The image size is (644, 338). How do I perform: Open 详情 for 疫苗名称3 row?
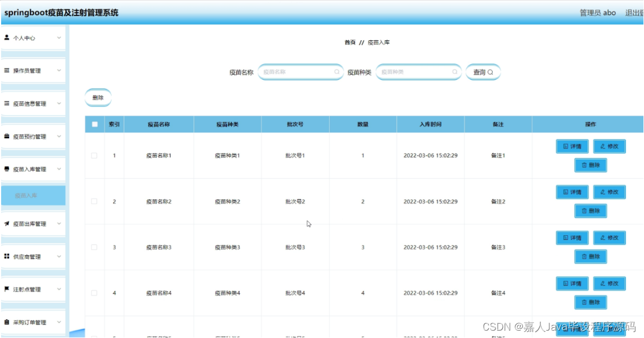(x=572, y=238)
